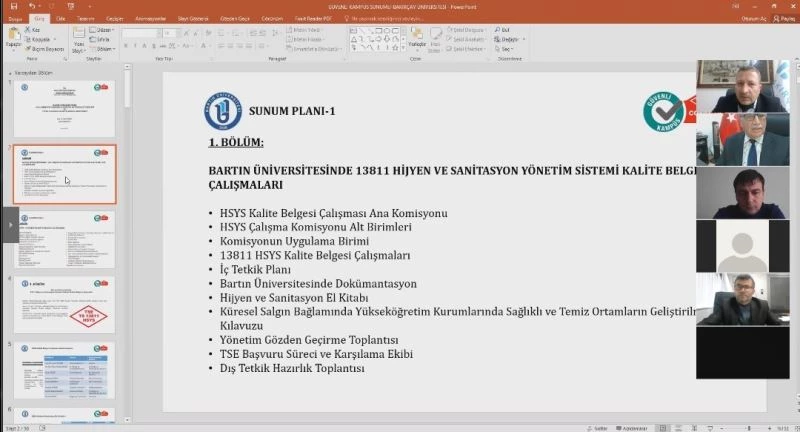Click the Bul (Find) search icon
800x432 pixels.
click(508, 31)
